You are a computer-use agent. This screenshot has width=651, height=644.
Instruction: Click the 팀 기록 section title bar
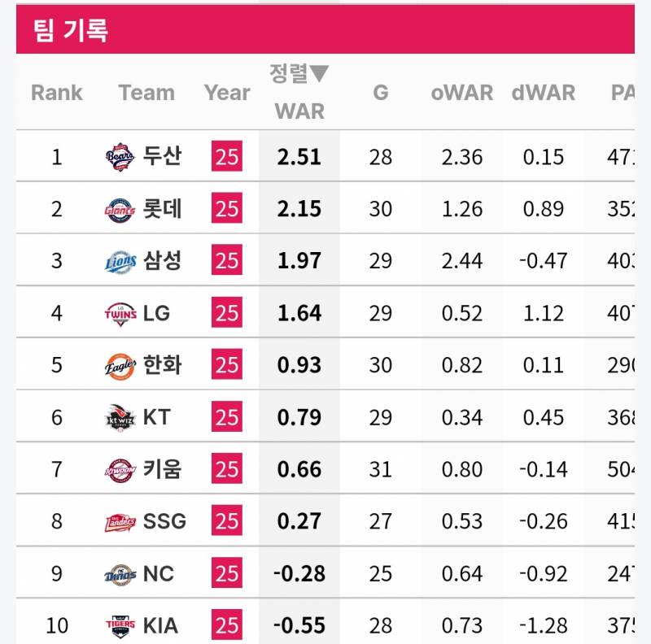point(325,31)
